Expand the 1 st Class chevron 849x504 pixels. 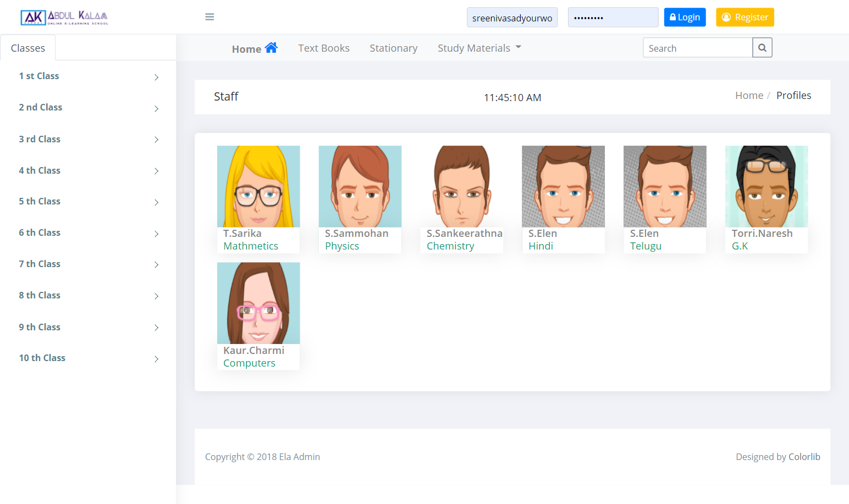coord(156,77)
